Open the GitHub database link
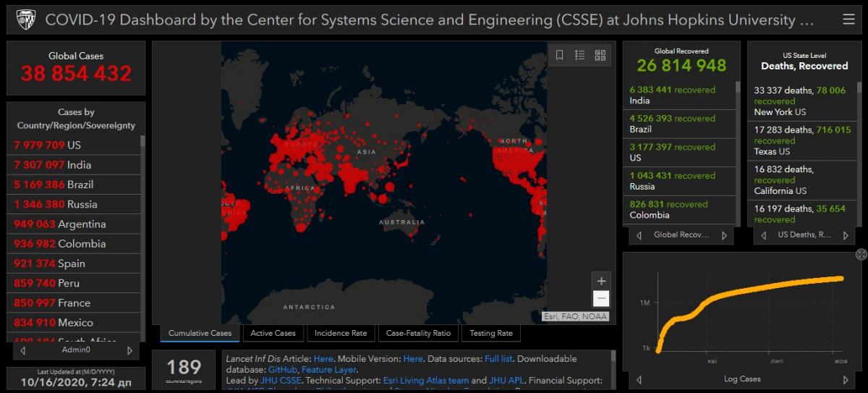 pos(283,369)
